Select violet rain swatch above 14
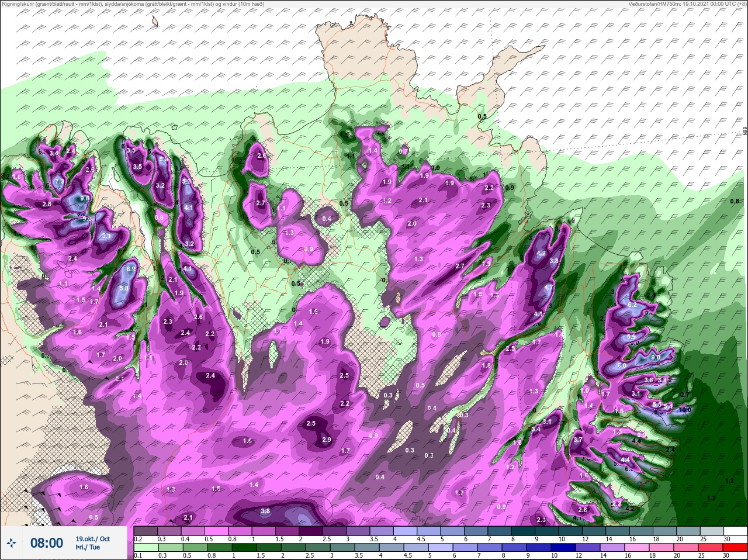Viewport: 748px width, 560px height. tap(612, 548)
